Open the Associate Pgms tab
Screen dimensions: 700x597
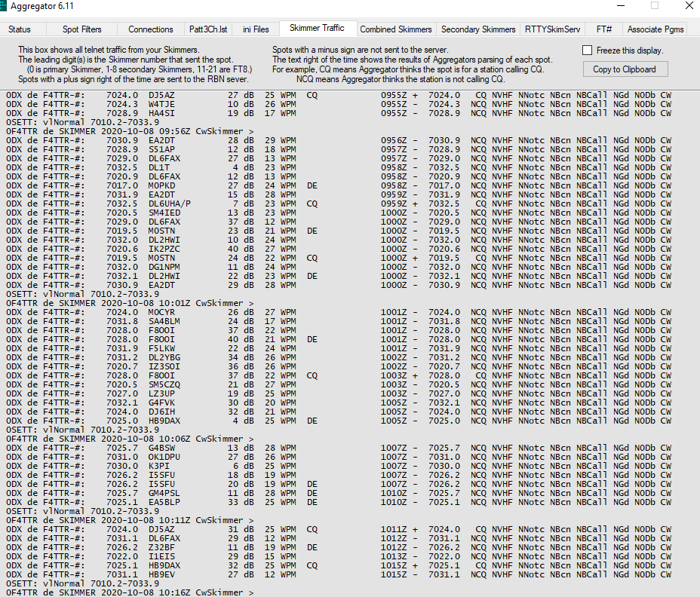655,29
